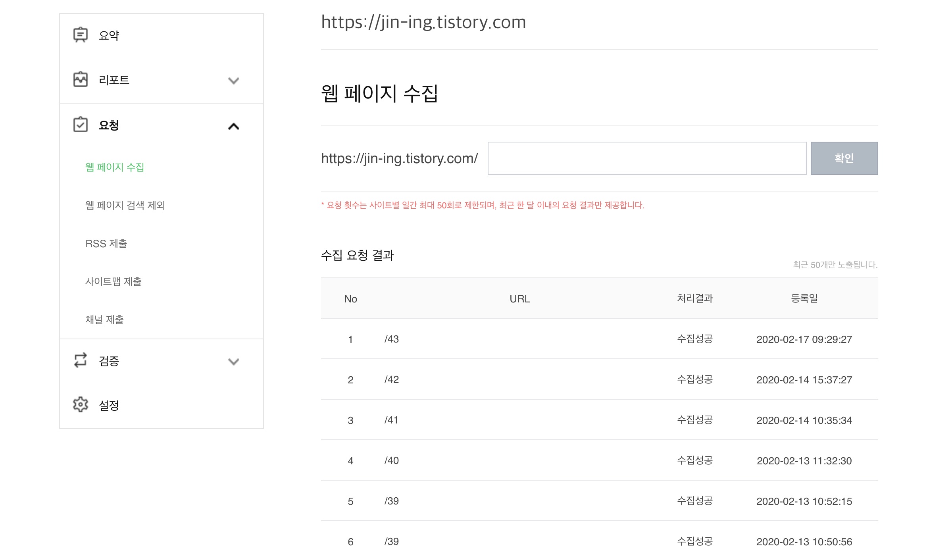Open 웹 페이지 검색 제외 menu item
Image resolution: width=929 pixels, height=560 pixels.
(x=125, y=205)
